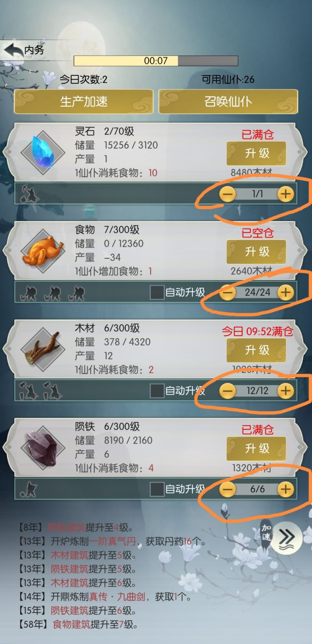
Task: Enable 自动升级 checkbox for 陨铁
Action: 157,489
